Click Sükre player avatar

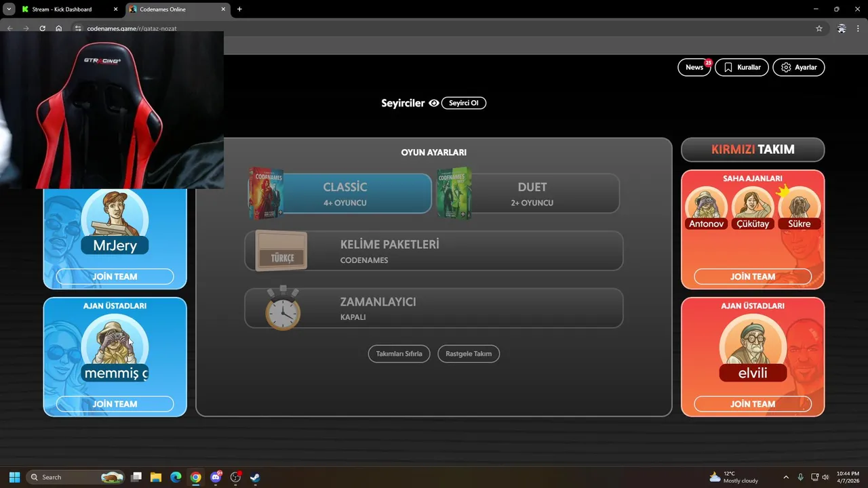(x=800, y=208)
